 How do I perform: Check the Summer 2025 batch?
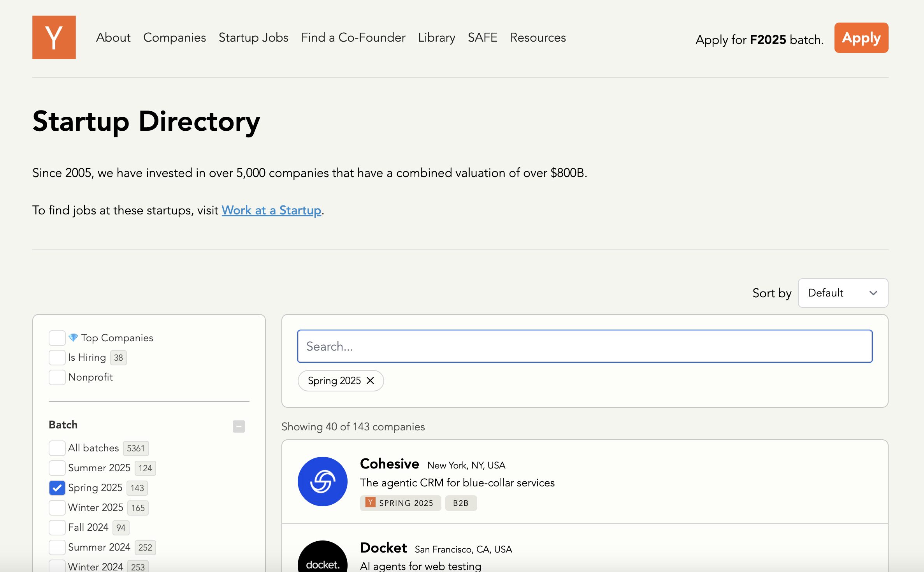coord(57,468)
